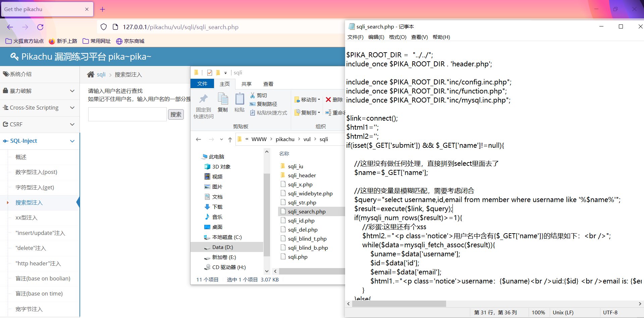The image size is (644, 318).
Task: Click the red 删除 delete icon
Action: (x=334, y=100)
